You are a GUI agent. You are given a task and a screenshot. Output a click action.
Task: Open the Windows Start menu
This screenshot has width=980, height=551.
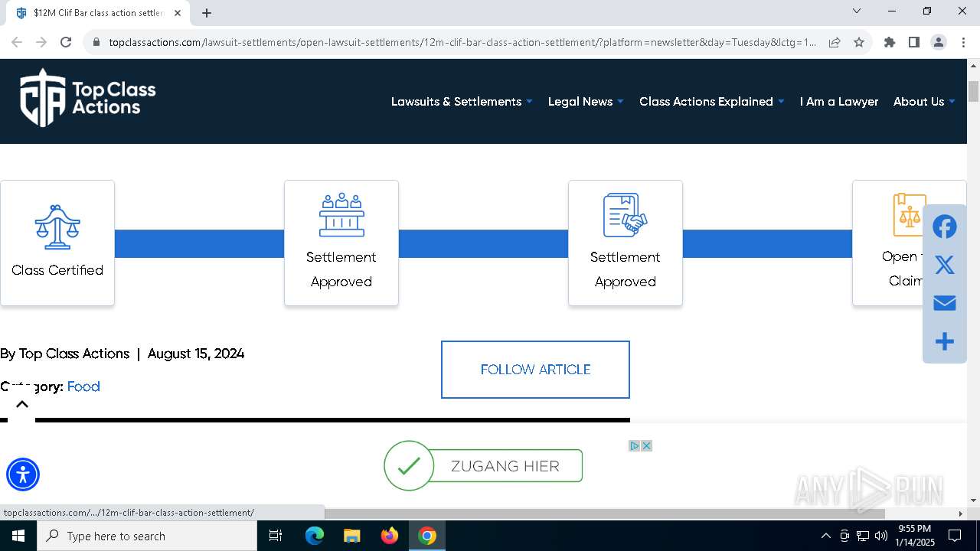18,536
